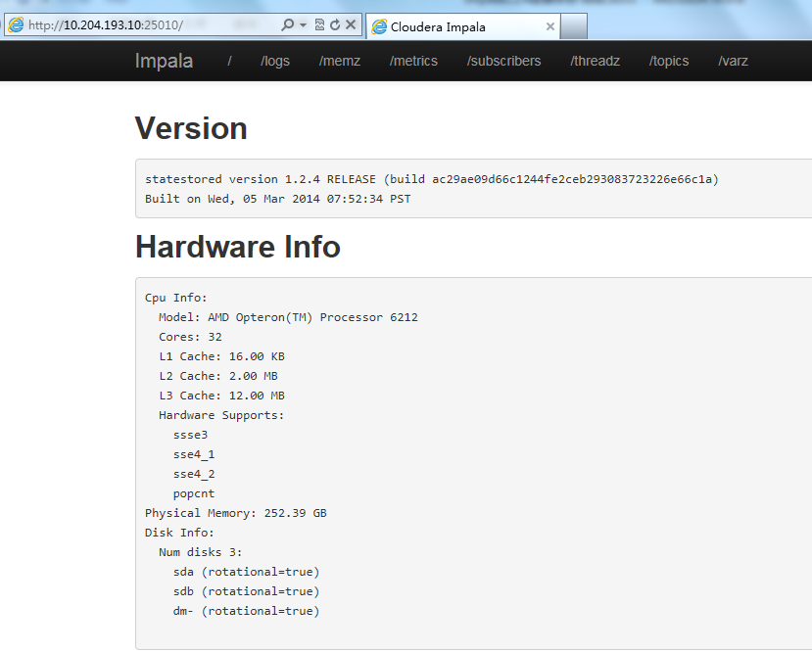Viewport: 812px width, 653px height.
Task: Click the "Physical Memory: 252.39 GB" line
Action: coord(236,513)
